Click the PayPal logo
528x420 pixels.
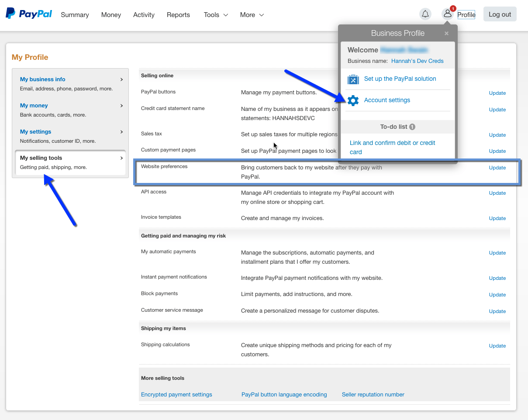point(29,14)
